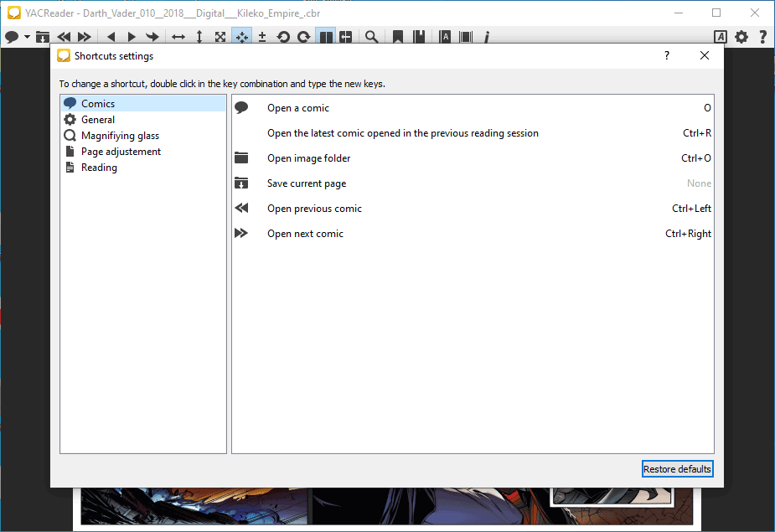The image size is (775, 532).
Task: Click the 'Ctrl+O' shortcut for Open image folder
Action: 696,158
